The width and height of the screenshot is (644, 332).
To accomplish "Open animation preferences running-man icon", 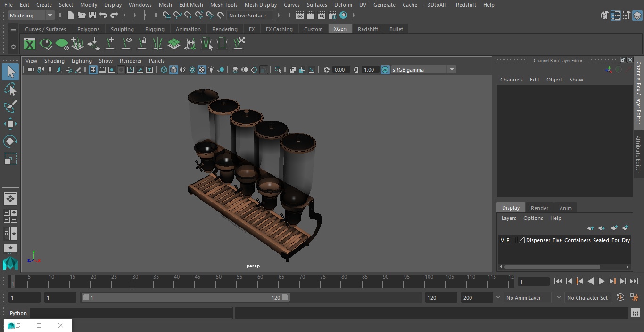I will pyautogui.click(x=634, y=298).
